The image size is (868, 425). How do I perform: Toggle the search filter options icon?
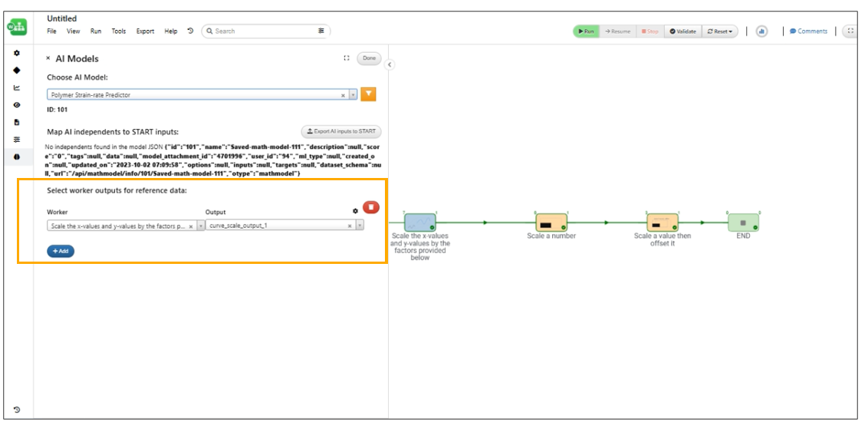321,31
